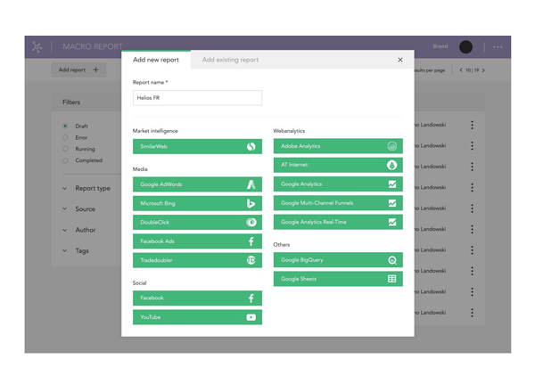Click the Tradedoubler logo icon
This screenshot has width=535, height=392.
tap(251, 260)
